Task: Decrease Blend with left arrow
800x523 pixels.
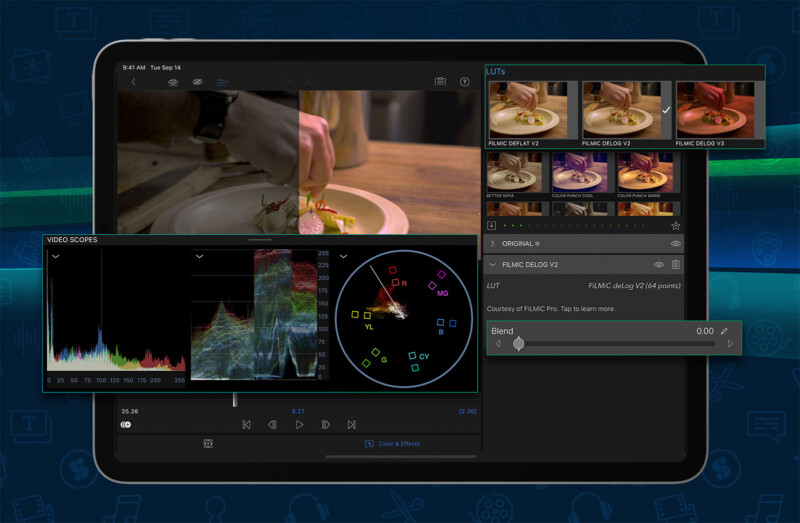Action: click(498, 344)
